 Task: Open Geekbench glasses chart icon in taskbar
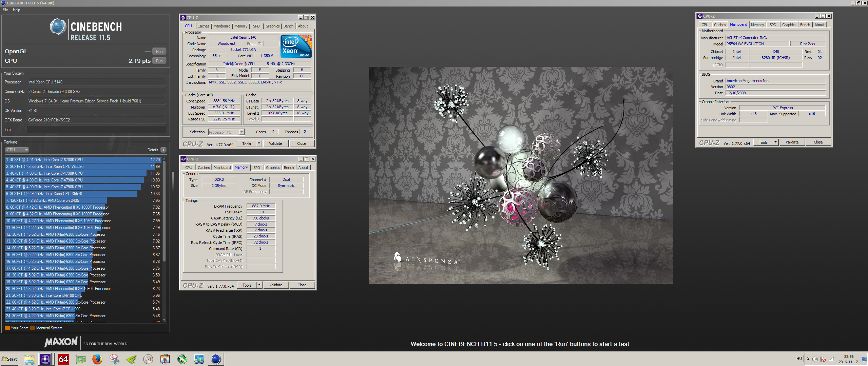click(199, 359)
